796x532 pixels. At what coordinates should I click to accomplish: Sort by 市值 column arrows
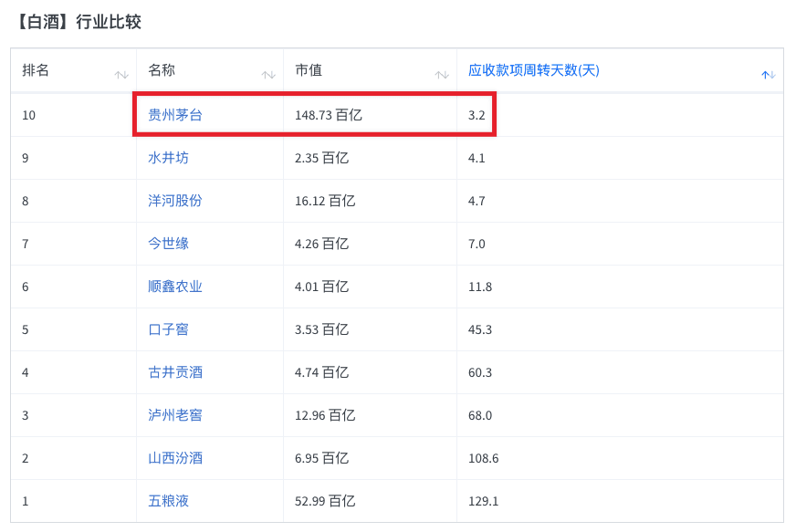click(x=442, y=75)
